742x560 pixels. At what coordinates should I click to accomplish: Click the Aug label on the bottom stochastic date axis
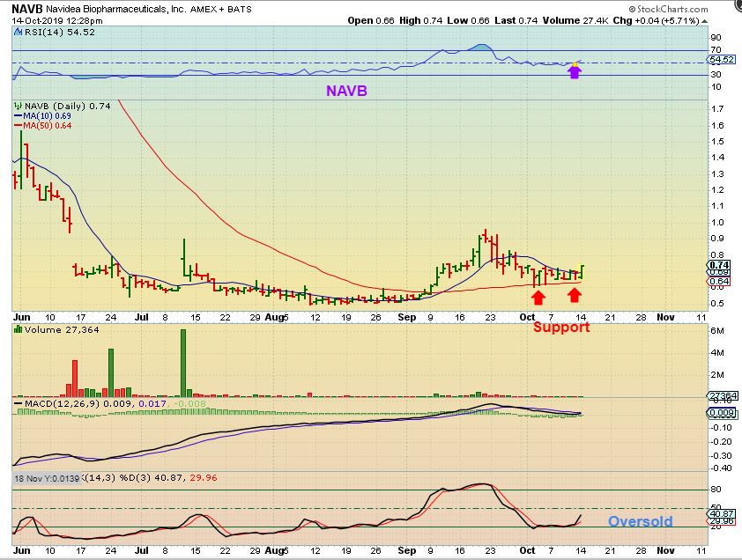(274, 550)
